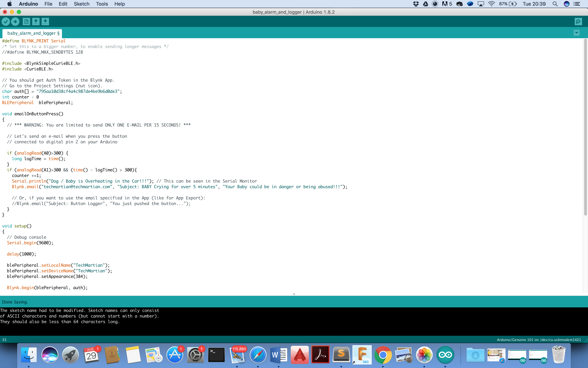Open the Arduino application menu
Viewport: 588px width, 368px height.
click(28, 4)
